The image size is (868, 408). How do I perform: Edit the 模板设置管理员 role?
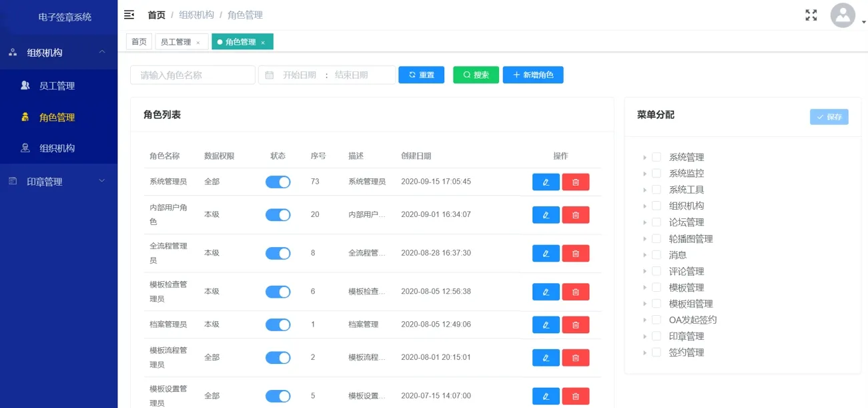point(546,396)
